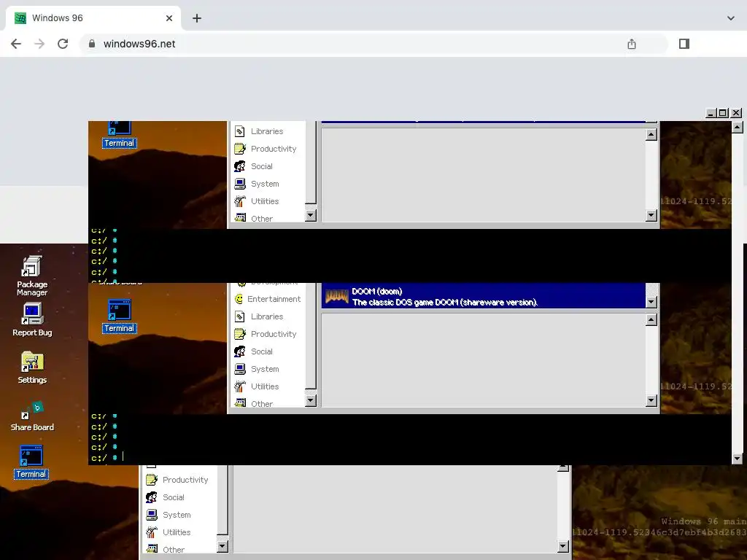Click the Libraries icon listed under Entertainment
Image resolution: width=747 pixels, height=560 pixels.
pyautogui.click(x=240, y=316)
